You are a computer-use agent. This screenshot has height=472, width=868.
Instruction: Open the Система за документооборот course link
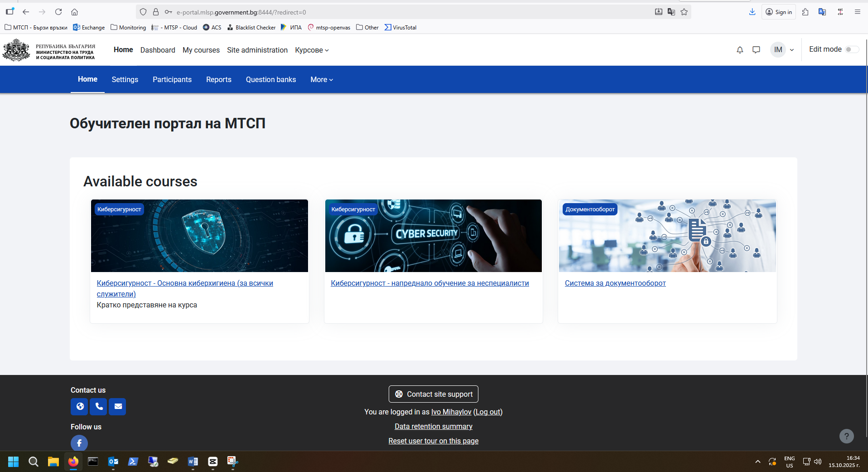615,283
